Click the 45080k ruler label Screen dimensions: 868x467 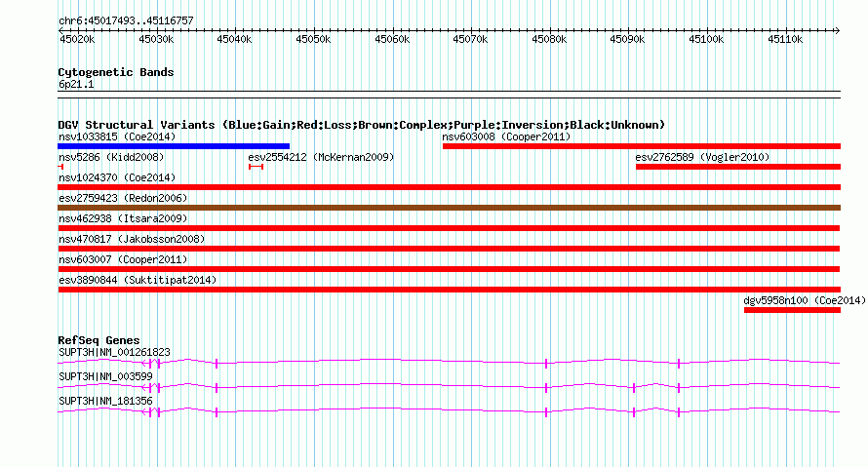pos(549,39)
